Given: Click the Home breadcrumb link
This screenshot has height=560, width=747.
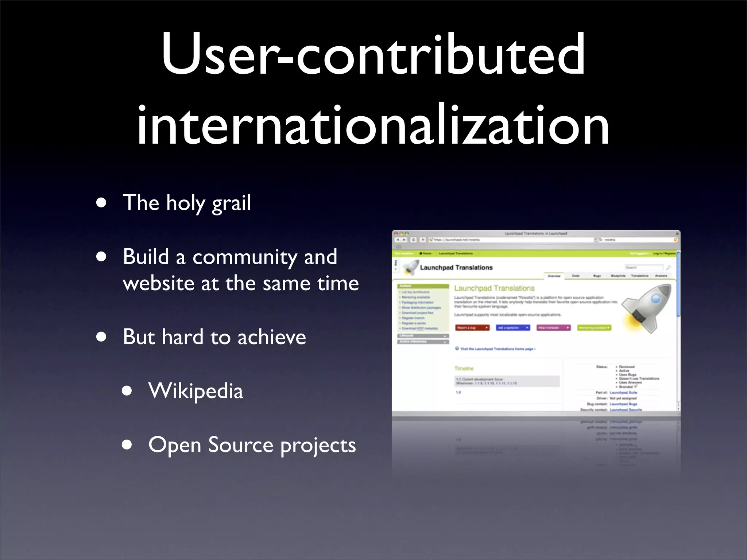Looking at the screenshot, I should [426, 253].
